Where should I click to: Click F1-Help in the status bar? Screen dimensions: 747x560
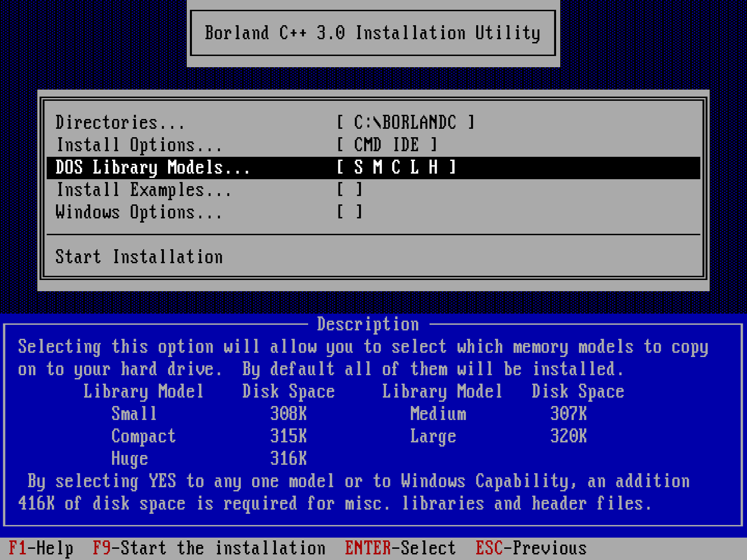tap(41, 548)
